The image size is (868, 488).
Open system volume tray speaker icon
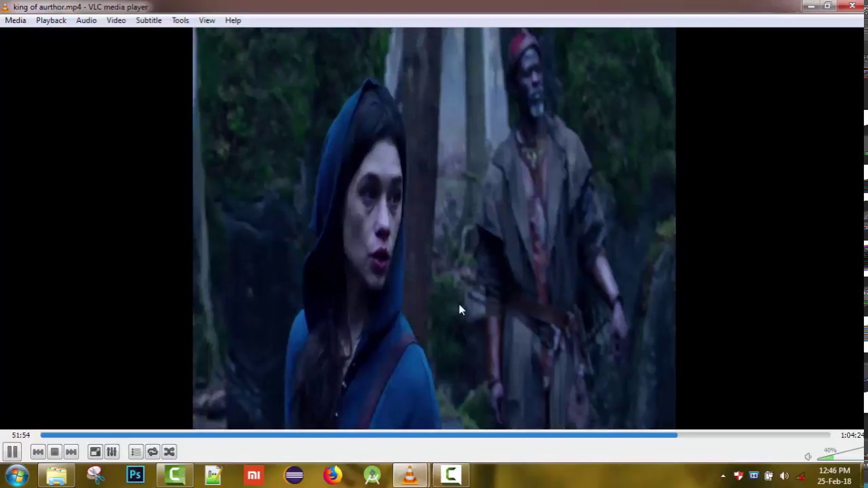tap(784, 476)
